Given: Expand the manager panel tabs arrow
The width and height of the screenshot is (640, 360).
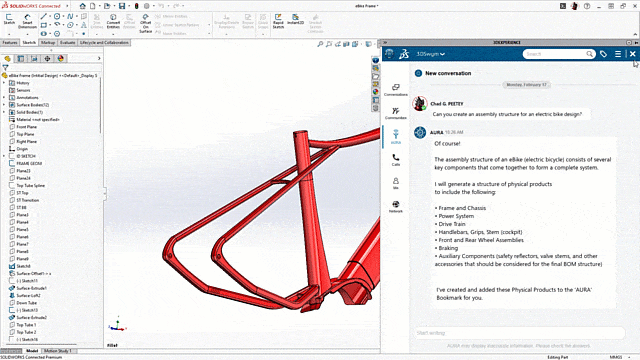Looking at the screenshot, I should tap(99, 59).
